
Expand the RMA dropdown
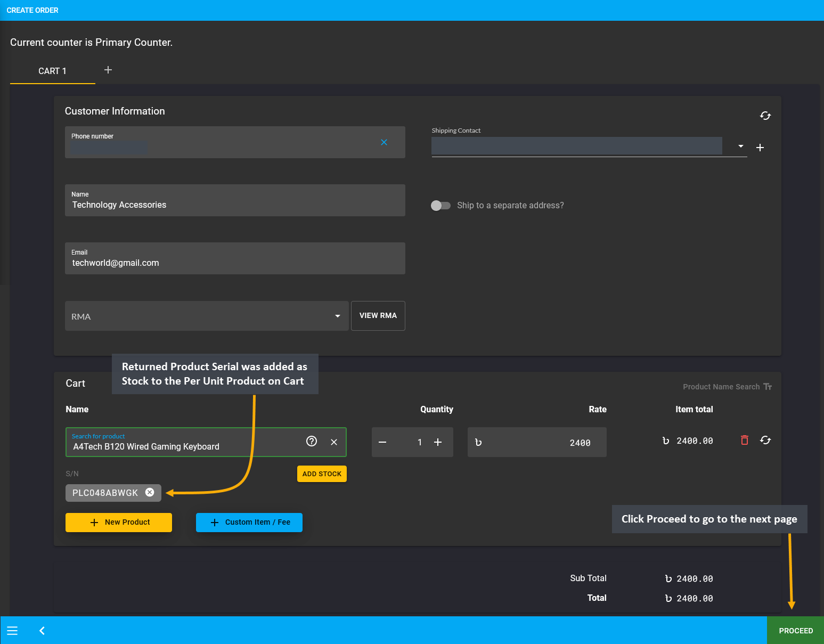click(207, 316)
